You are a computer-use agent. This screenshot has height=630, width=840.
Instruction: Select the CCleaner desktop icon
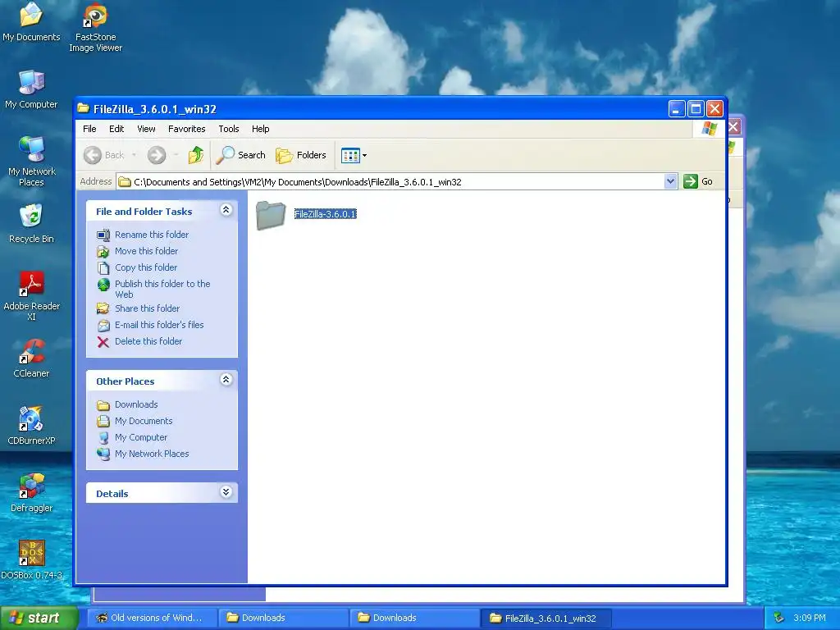pos(31,358)
